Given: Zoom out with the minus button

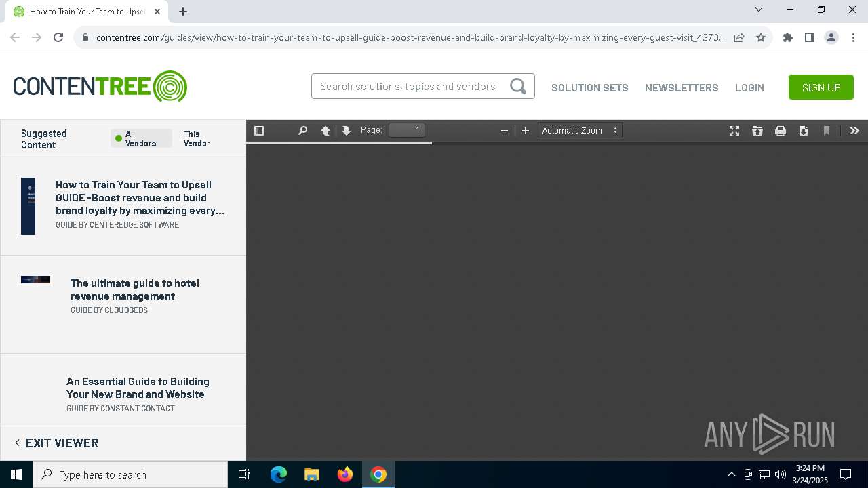Looking at the screenshot, I should point(504,131).
